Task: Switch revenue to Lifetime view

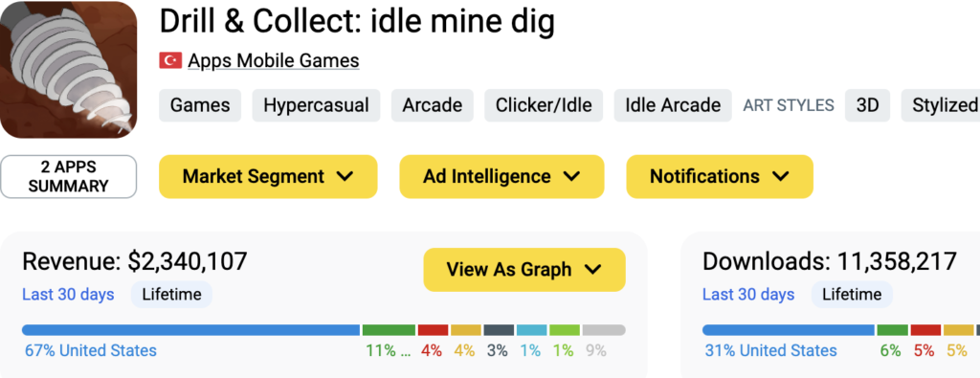Action: coord(172,295)
